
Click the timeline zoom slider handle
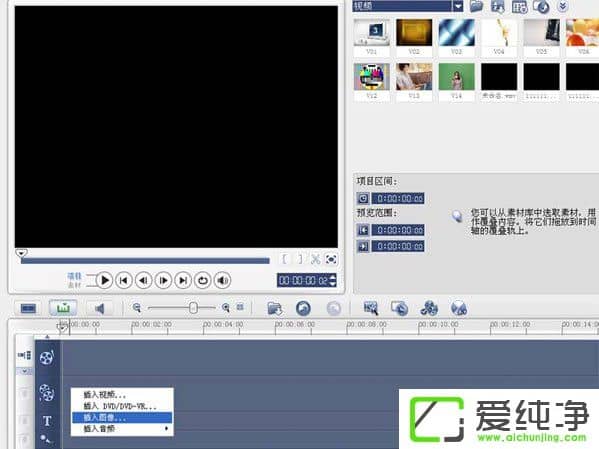coord(193,308)
